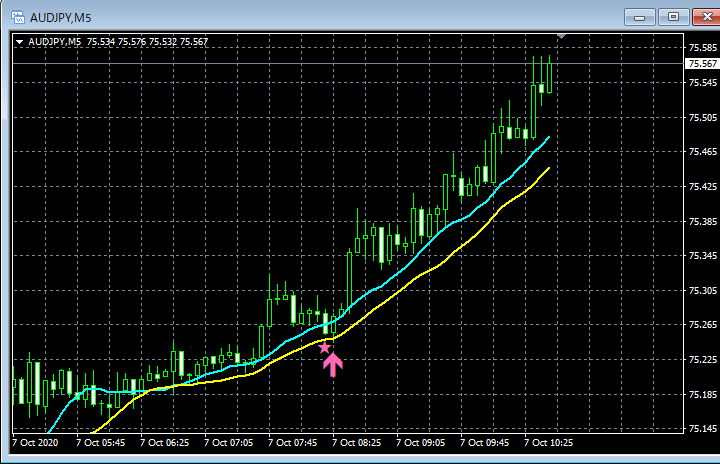The image size is (720, 464).
Task: Click the 75.505 price scale label
Action: (703, 118)
